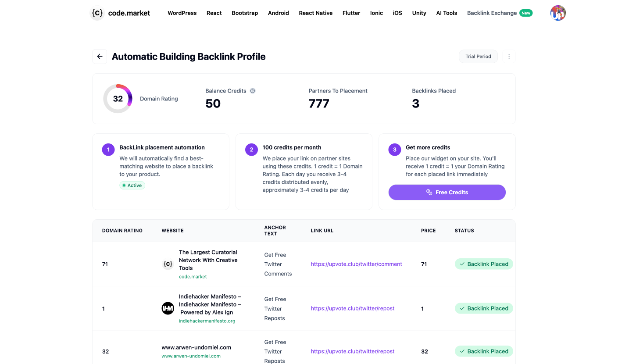
Task: Toggle the Active status pill on placement automation
Action: pos(132,185)
